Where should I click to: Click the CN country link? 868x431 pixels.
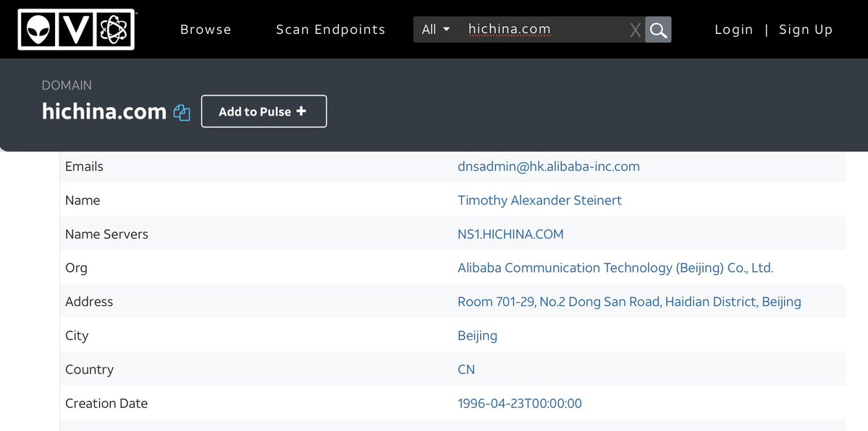click(x=466, y=370)
